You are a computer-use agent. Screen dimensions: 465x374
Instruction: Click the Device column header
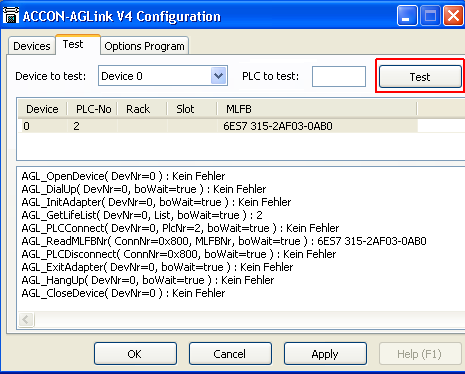(x=42, y=109)
